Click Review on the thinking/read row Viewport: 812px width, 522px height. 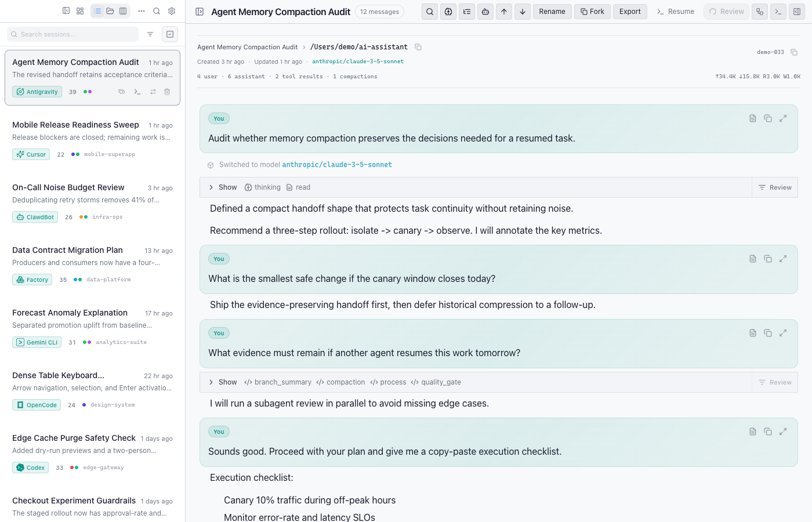[775, 187]
